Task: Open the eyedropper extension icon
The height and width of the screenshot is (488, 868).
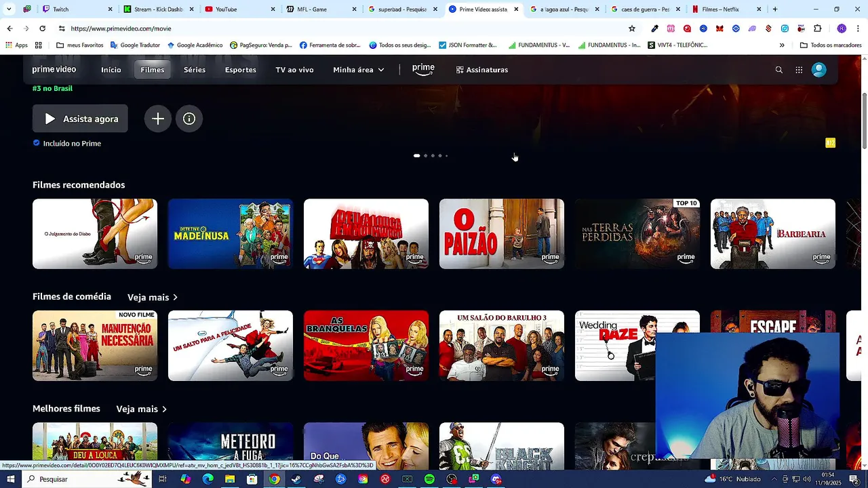Action: pyautogui.click(x=654, y=28)
